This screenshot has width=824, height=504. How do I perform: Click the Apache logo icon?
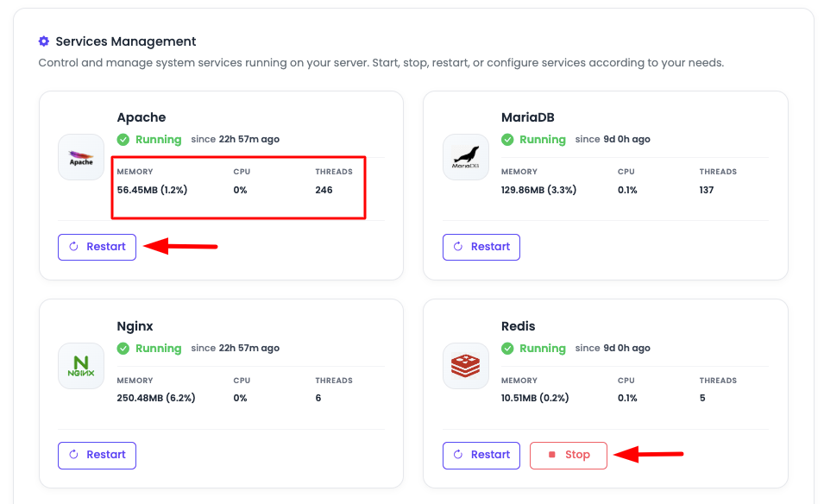coord(81,157)
